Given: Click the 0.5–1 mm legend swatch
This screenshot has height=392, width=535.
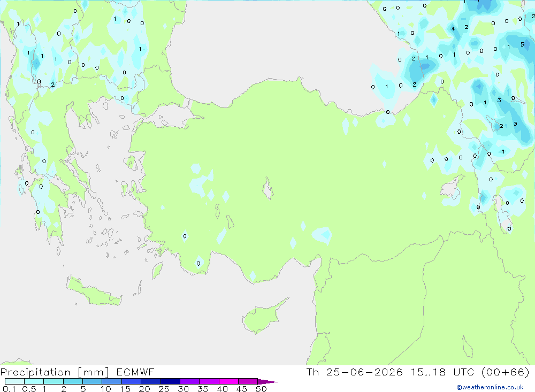Looking at the screenshot, I should [x=34, y=381].
